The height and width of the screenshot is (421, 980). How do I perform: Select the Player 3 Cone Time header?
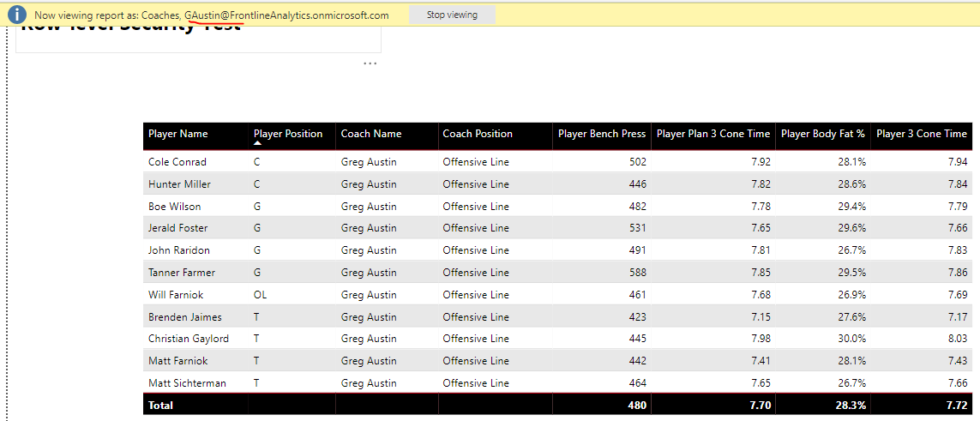click(x=921, y=134)
